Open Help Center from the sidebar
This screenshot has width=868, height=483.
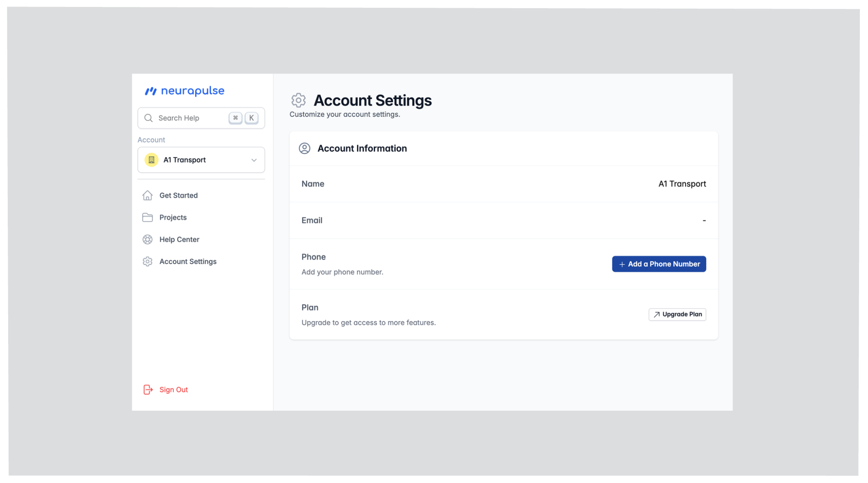tap(179, 240)
